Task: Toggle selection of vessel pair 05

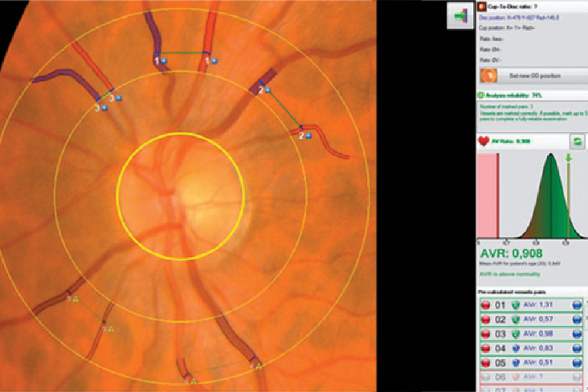Action: [529, 361]
